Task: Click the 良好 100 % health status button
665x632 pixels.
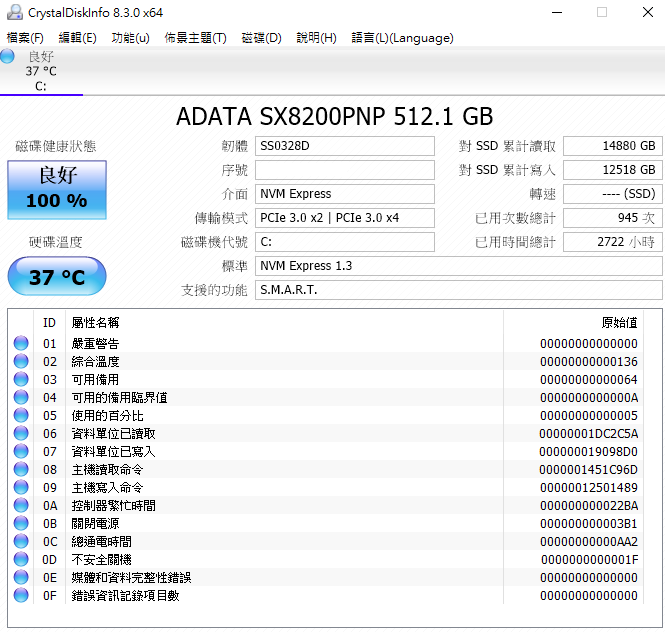Action: (57, 190)
